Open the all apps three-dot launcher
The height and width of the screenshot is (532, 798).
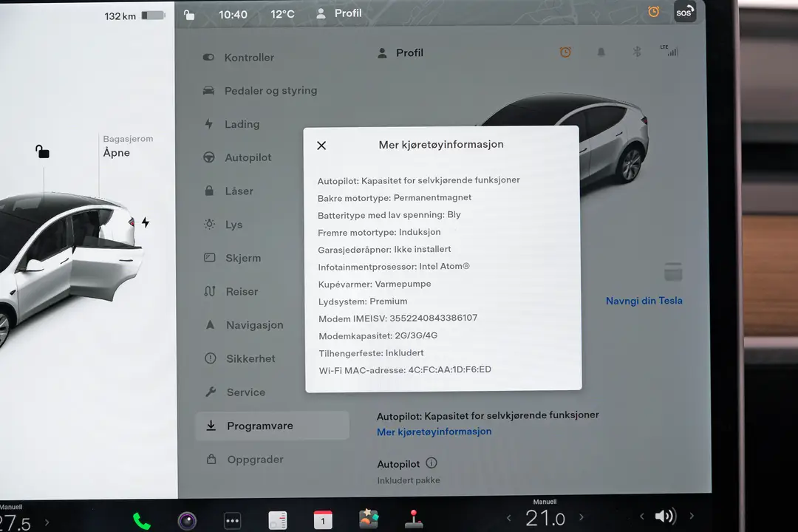(232, 521)
